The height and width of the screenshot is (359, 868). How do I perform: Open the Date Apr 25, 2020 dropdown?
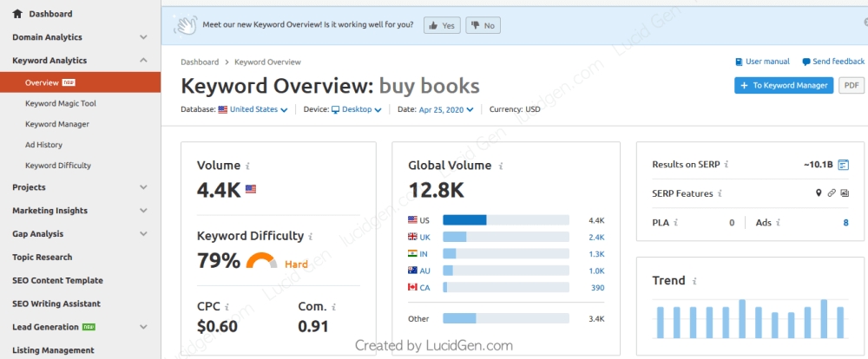point(446,110)
